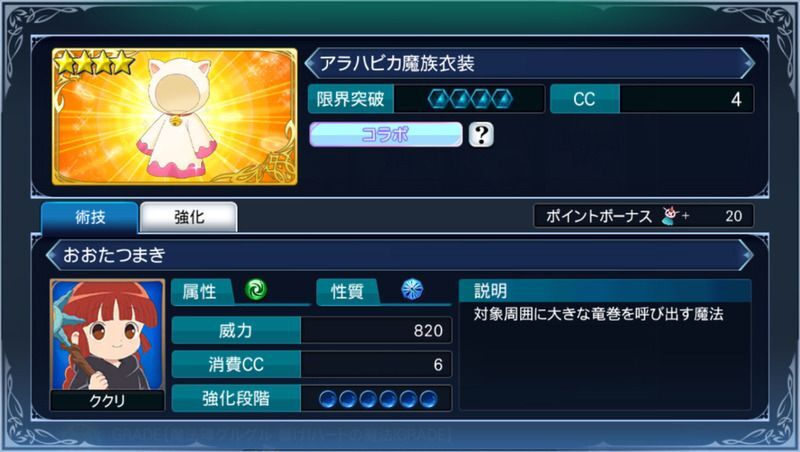
Task: Show previous skill beside おおたつまき title
Action: click(52, 255)
